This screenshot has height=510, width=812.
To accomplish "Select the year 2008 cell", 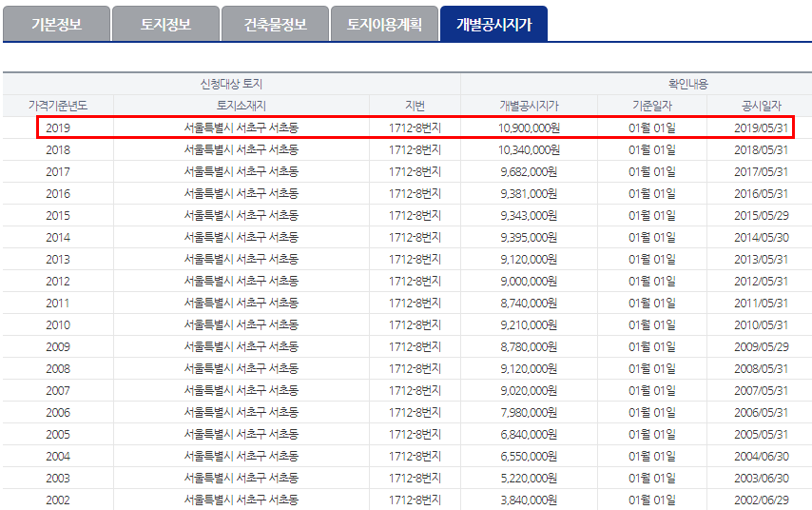I will point(58,368).
